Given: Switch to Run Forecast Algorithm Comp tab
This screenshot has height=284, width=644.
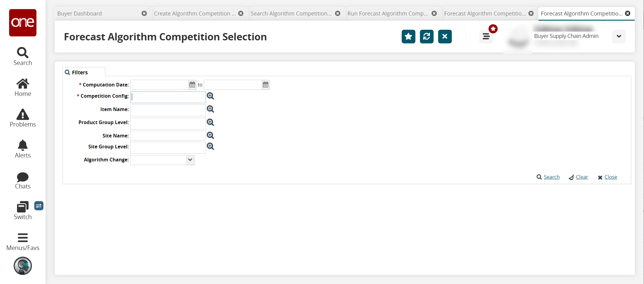Looking at the screenshot, I should 387,14.
